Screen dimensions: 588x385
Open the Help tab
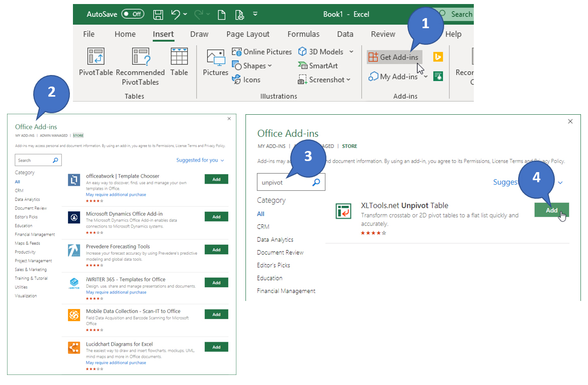click(453, 34)
